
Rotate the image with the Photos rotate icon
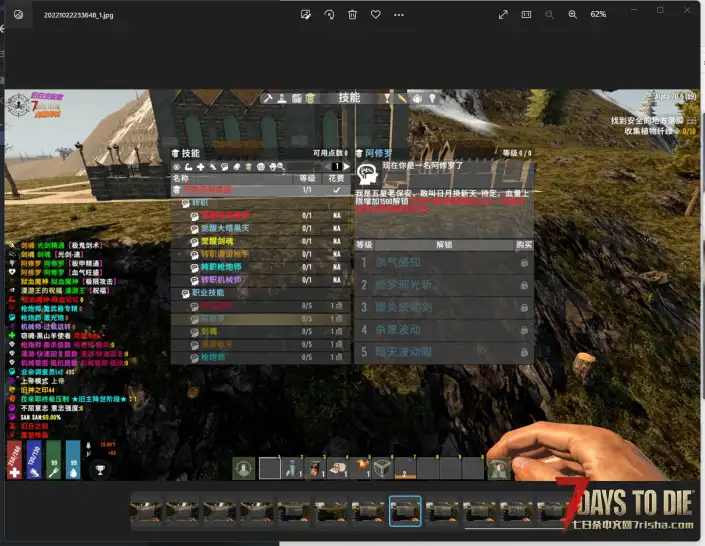pos(329,15)
